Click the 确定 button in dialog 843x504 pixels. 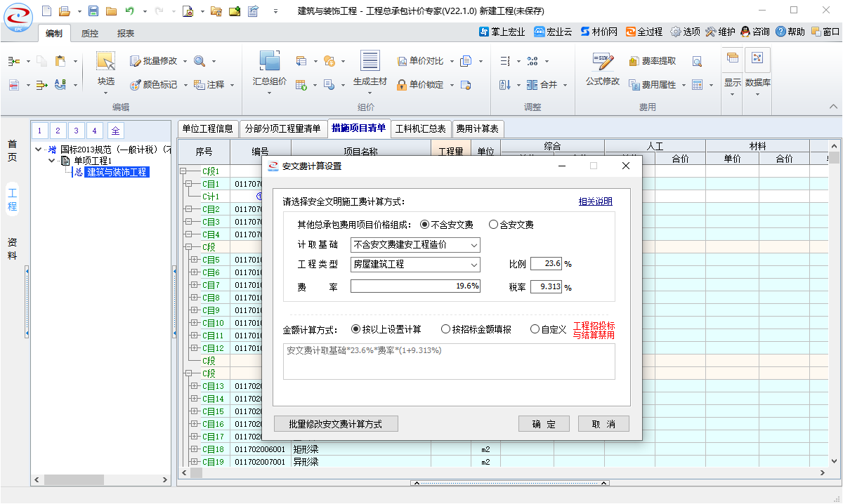coord(543,424)
